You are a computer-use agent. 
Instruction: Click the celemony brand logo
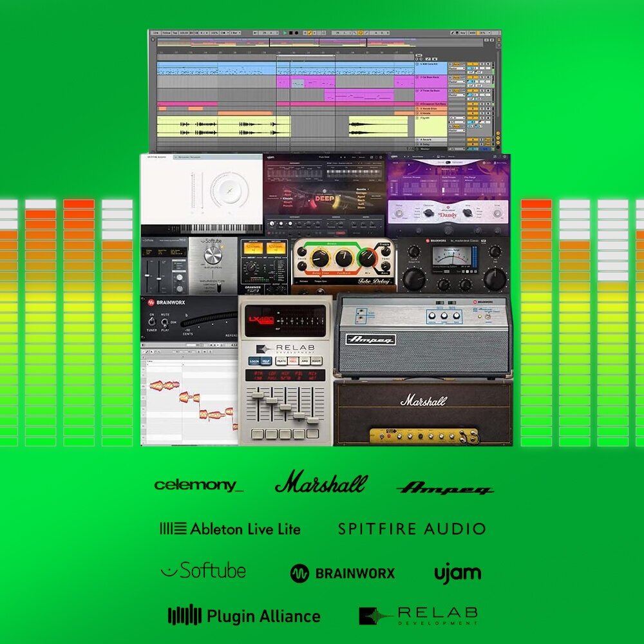coord(199,485)
